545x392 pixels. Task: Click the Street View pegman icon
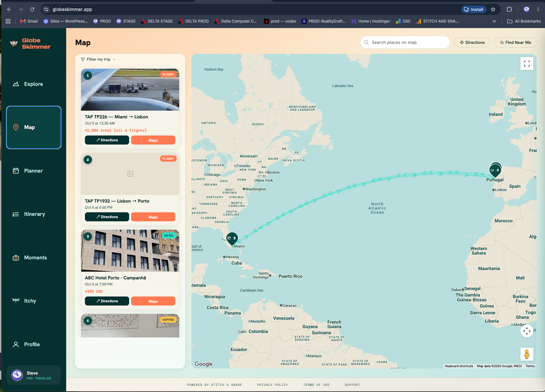pyautogui.click(x=527, y=354)
